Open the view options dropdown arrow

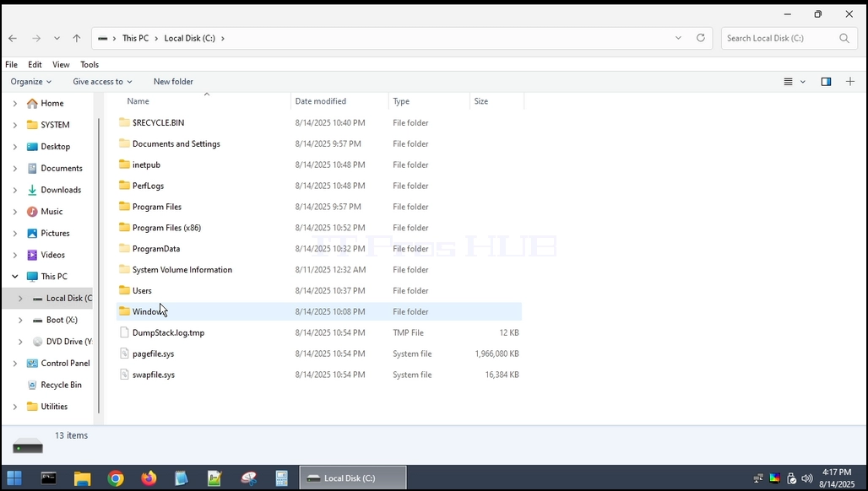[x=803, y=82]
